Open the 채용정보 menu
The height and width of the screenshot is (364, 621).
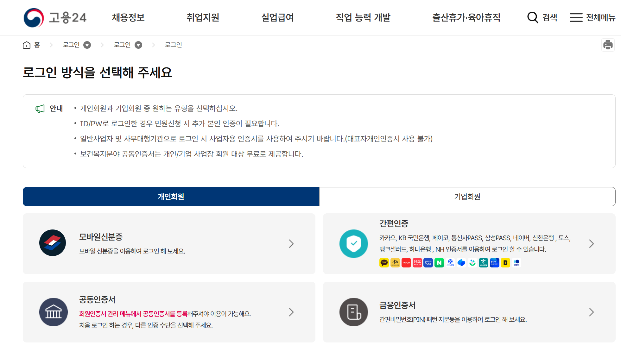coord(128,17)
